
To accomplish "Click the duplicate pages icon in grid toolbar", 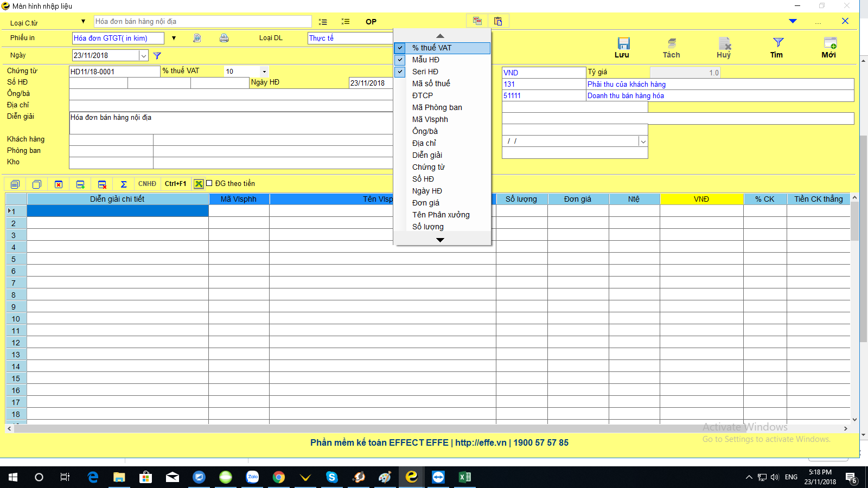I will [36, 184].
